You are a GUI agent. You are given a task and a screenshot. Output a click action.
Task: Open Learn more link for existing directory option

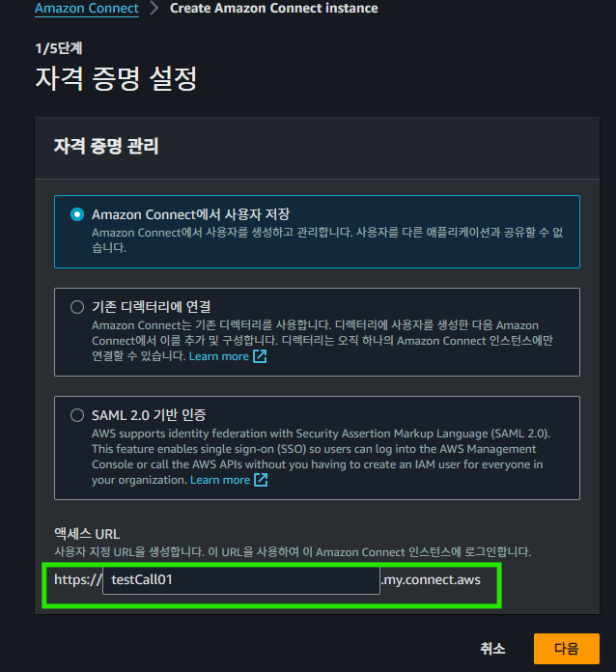coord(218,356)
